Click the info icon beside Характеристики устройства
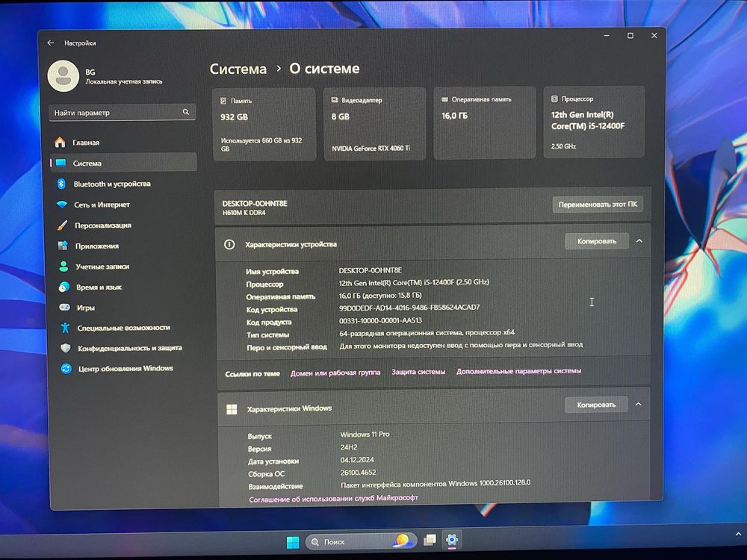 pos(229,245)
